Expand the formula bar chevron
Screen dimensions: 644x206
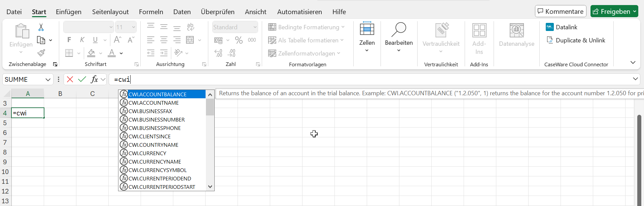click(x=635, y=79)
